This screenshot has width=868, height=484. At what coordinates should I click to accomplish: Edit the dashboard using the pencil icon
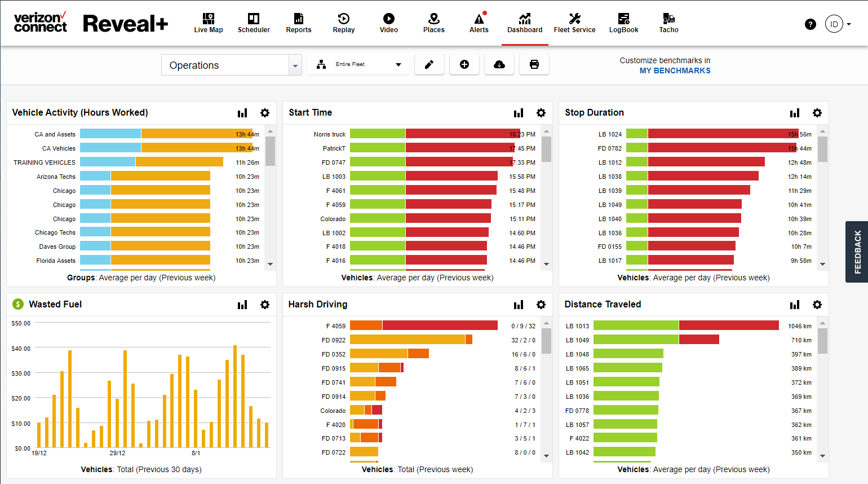pos(429,64)
